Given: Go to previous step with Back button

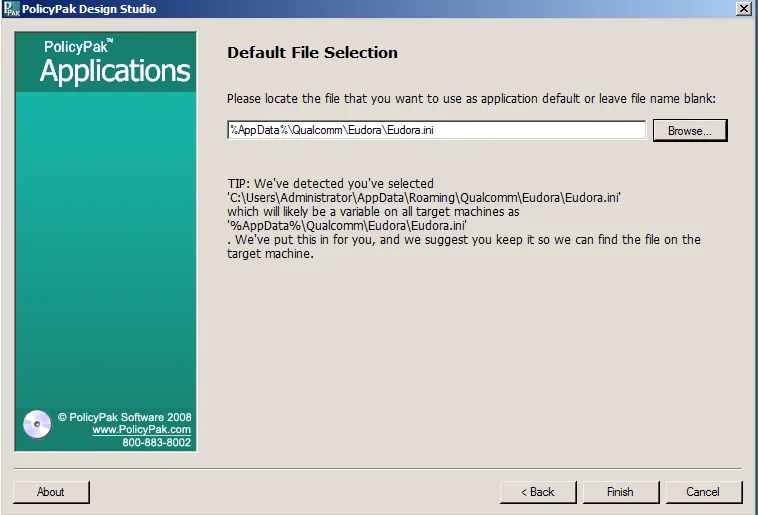Looking at the screenshot, I should (538, 492).
